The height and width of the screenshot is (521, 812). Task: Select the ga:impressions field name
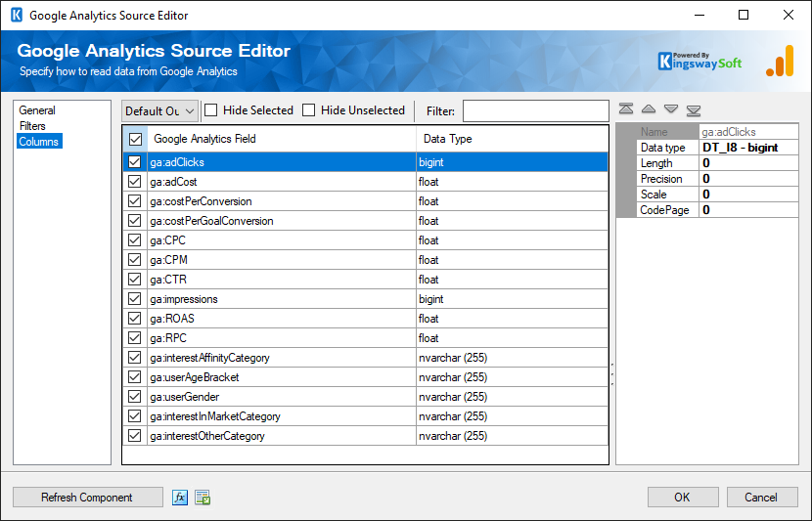point(184,299)
